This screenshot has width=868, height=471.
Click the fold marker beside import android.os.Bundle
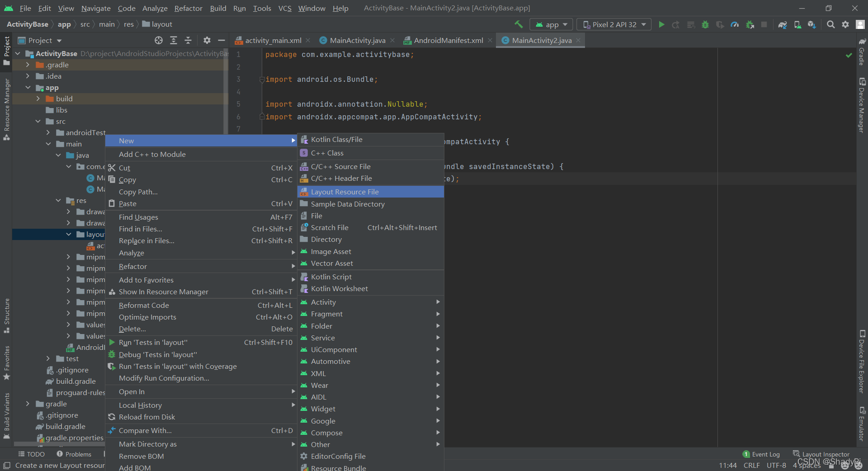tap(262, 80)
